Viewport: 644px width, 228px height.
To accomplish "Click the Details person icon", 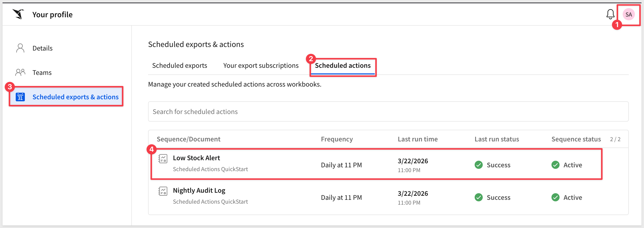I will point(20,48).
